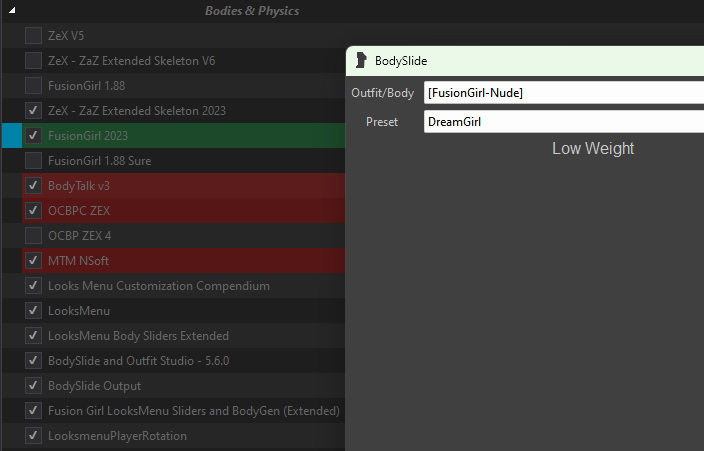Viewport: 704px width, 451px height.
Task: Select Looks Menu Customization Compendium name
Action: (x=159, y=286)
